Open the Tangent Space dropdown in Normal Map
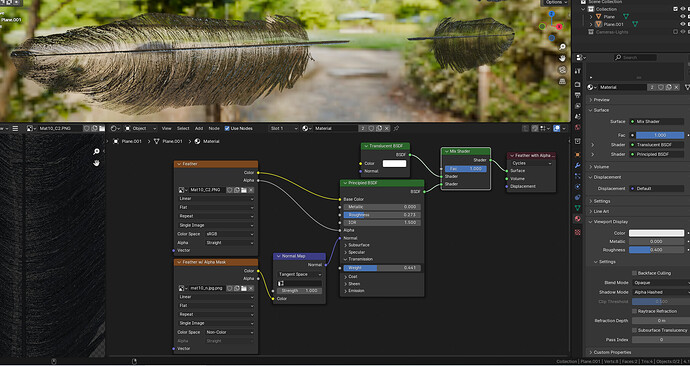Screen dimensions: 690x366 300,274
